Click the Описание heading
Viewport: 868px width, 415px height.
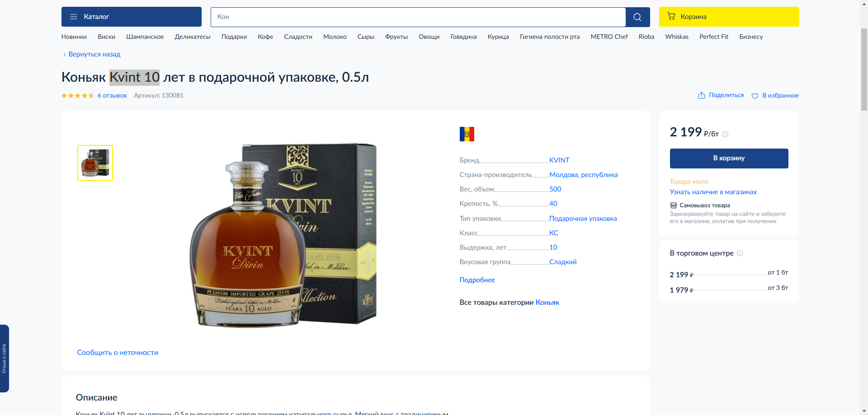coord(97,397)
